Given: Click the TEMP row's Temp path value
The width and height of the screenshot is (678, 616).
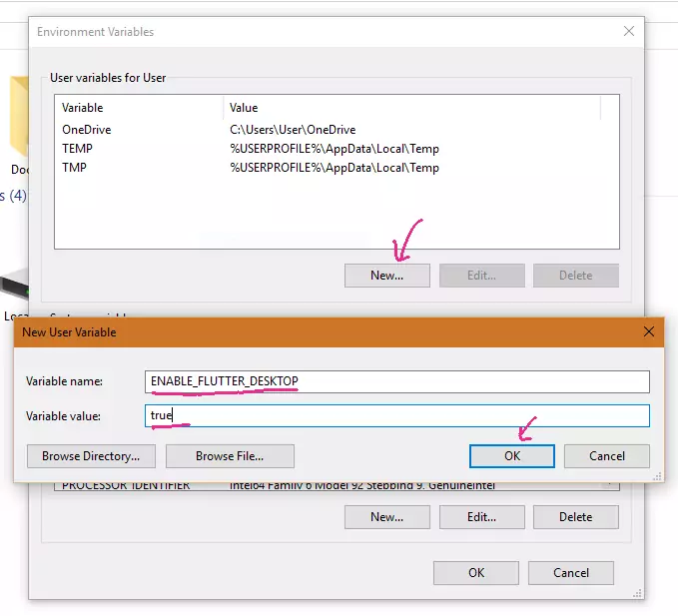Looking at the screenshot, I should click(335, 149).
